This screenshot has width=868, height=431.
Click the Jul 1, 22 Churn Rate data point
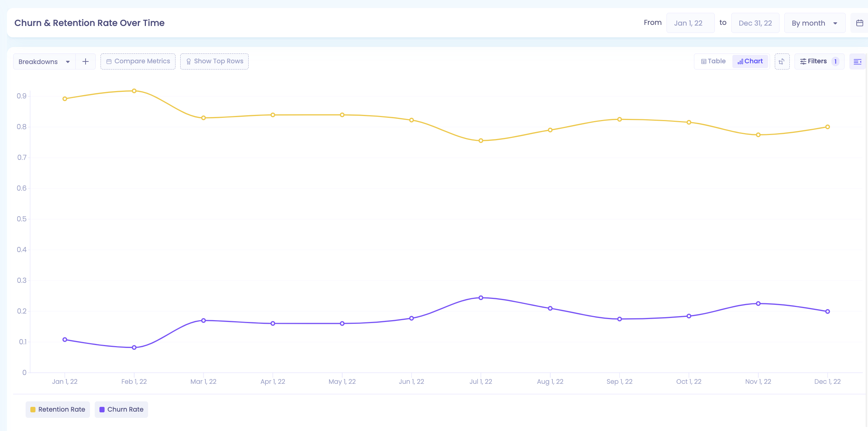point(481,298)
